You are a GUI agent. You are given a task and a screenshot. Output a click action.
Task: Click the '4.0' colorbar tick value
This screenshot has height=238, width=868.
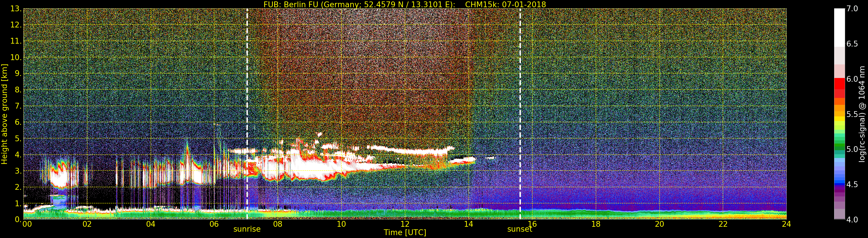[x=852, y=220]
